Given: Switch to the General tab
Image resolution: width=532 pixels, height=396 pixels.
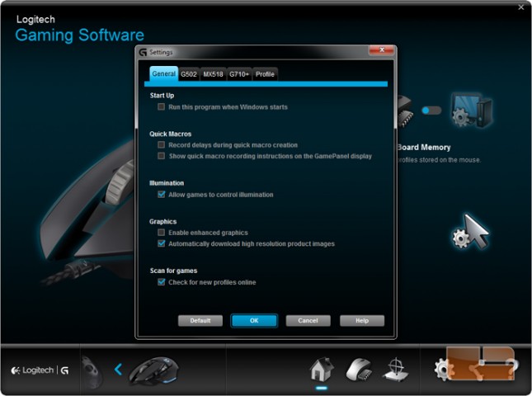Looking at the screenshot, I should pyautogui.click(x=163, y=73).
